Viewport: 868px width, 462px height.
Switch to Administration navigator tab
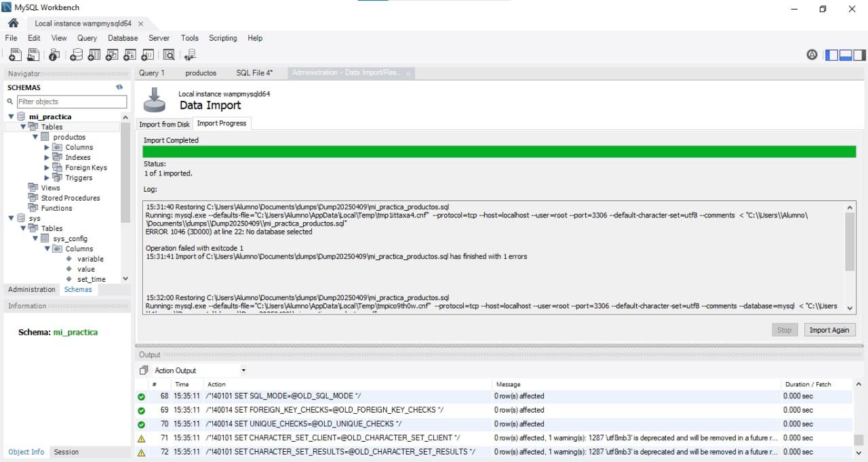[x=32, y=289]
